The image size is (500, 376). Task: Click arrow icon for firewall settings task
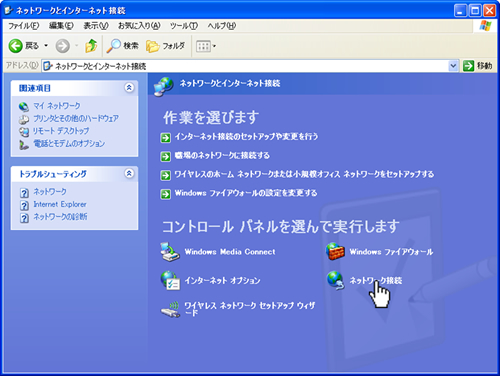(x=165, y=194)
